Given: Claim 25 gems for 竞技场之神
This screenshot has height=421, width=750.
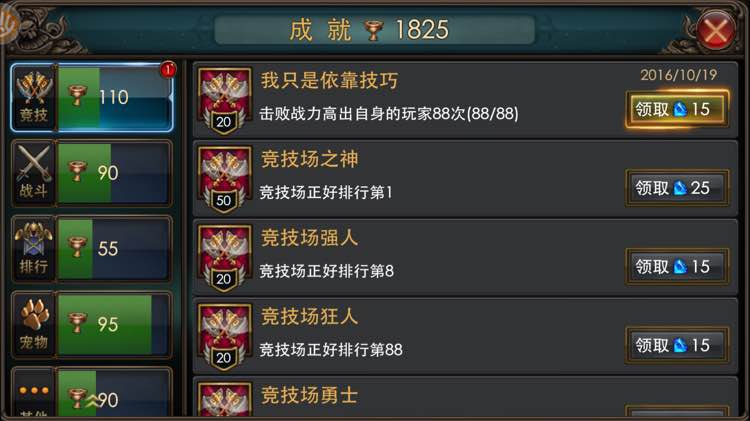Looking at the screenshot, I should [x=677, y=188].
